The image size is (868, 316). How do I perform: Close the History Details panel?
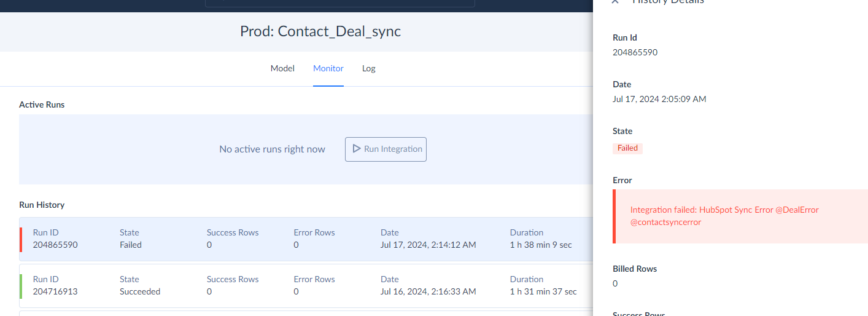tap(615, 2)
